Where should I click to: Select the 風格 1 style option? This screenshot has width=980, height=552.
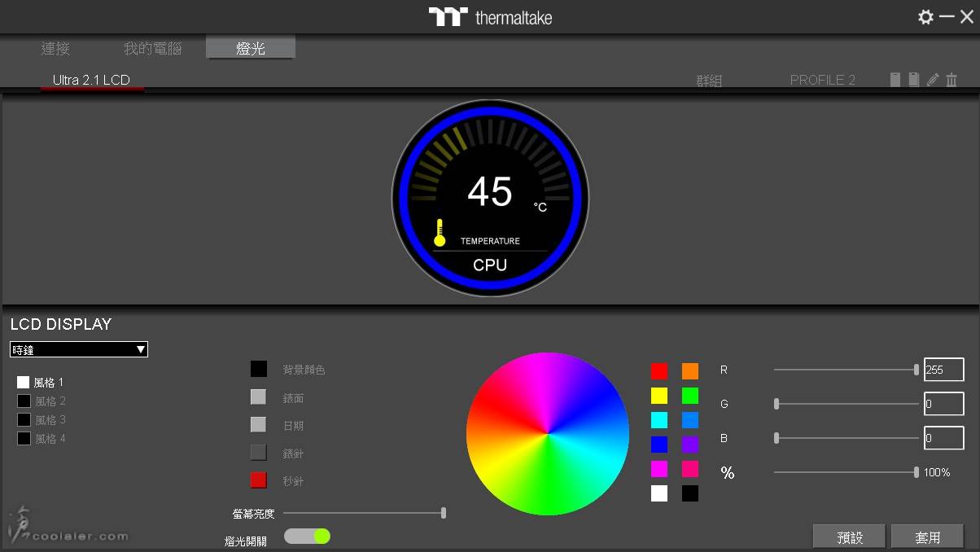(x=24, y=382)
